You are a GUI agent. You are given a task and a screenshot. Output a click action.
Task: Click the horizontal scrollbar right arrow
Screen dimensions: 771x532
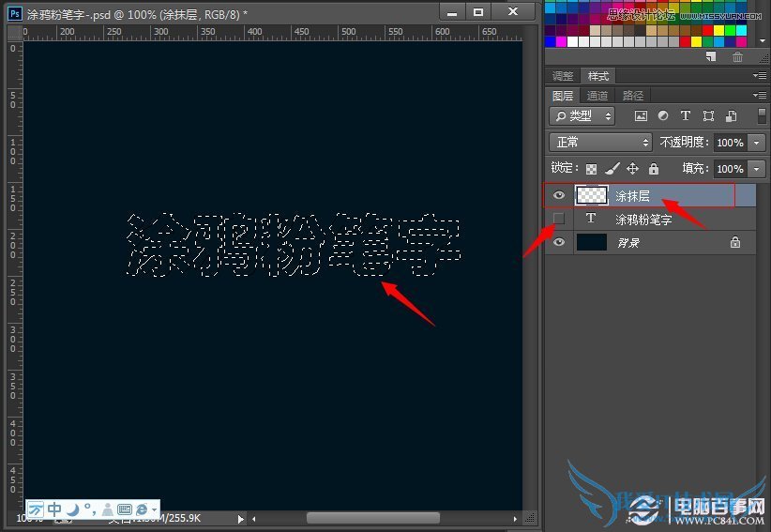[515, 519]
